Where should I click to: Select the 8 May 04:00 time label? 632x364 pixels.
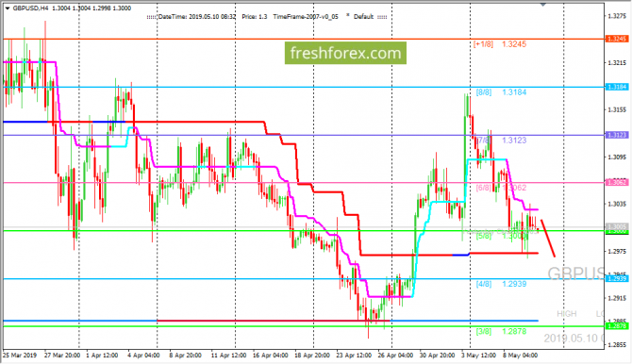[x=520, y=356]
